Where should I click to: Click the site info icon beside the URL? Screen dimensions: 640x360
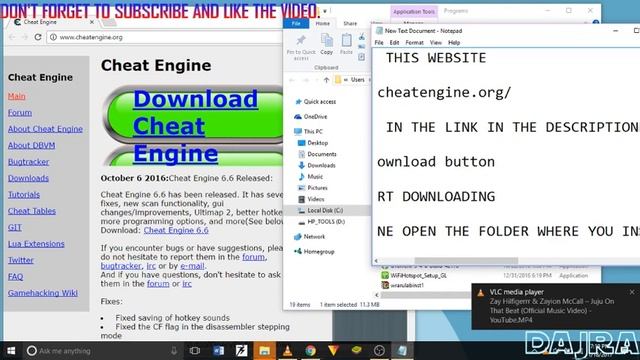(x=53, y=37)
